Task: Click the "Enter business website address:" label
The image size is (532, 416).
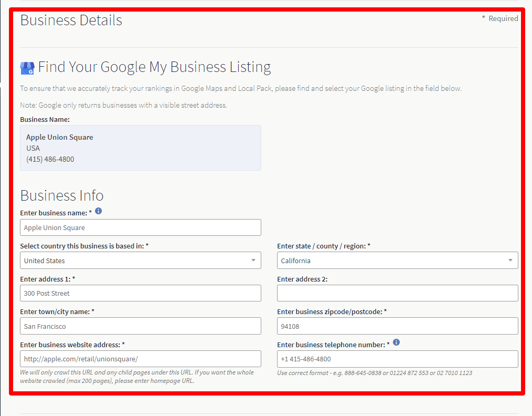Action: [72, 345]
